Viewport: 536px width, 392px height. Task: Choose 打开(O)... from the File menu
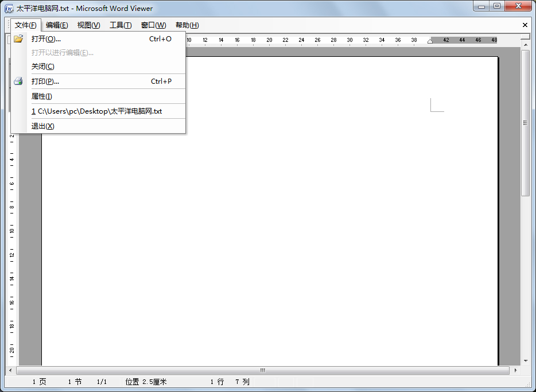[x=99, y=39]
